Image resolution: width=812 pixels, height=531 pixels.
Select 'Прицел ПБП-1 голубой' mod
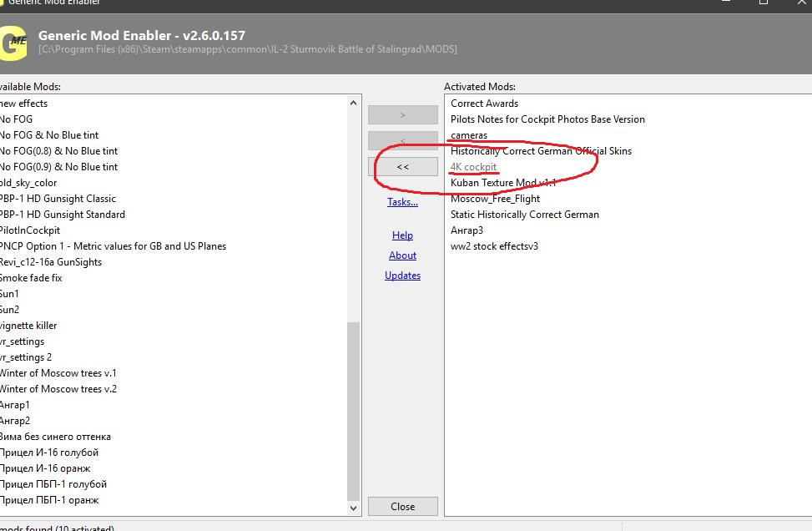53,484
